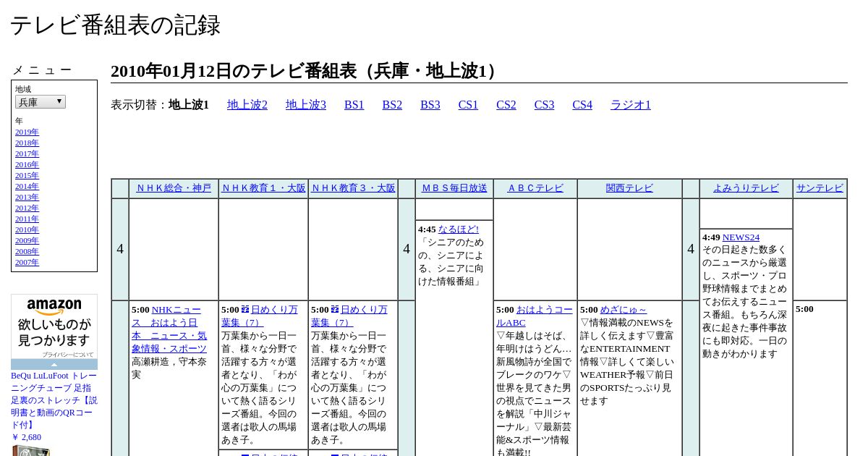Switch to the 地上波2 listing

click(x=247, y=105)
